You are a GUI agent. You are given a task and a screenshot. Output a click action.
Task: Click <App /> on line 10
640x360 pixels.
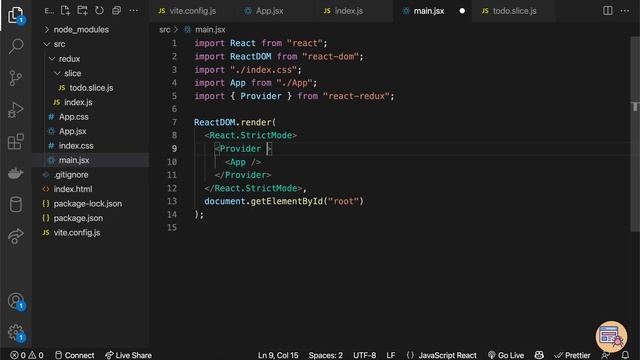[243, 162]
